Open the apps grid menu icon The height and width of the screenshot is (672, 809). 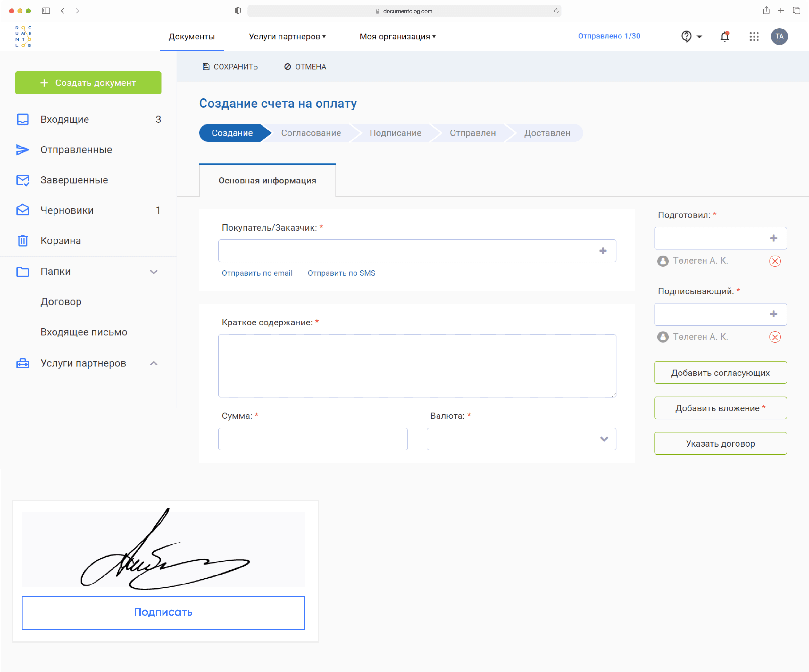[754, 37]
